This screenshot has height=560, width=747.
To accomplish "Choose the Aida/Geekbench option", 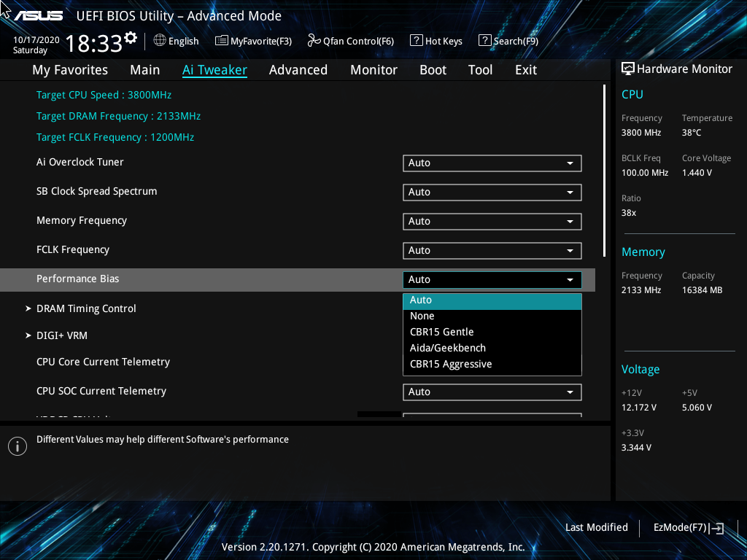I will [x=492, y=348].
